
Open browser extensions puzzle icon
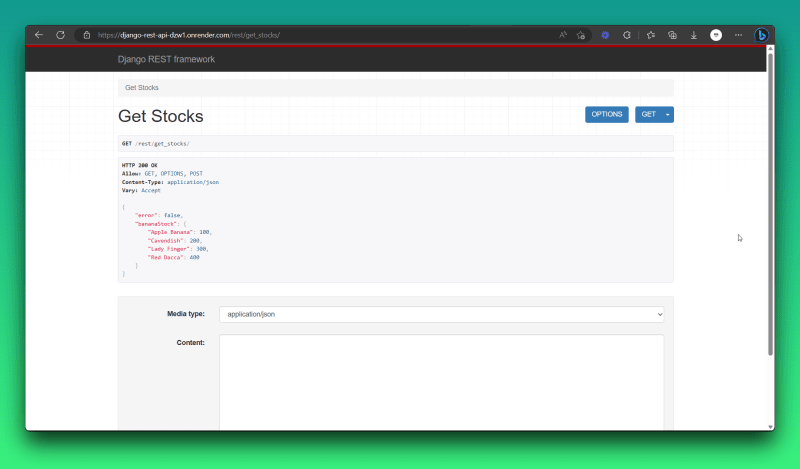click(627, 35)
